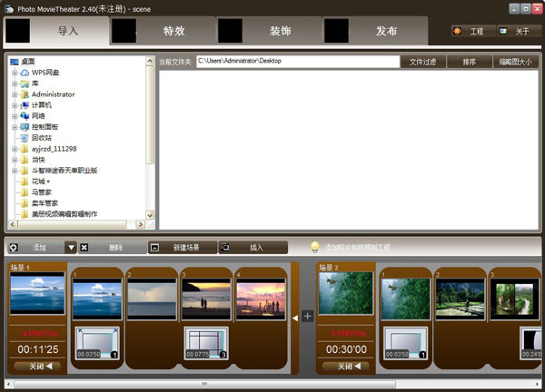Open the dropdown arrow next to 添加

tap(71, 247)
